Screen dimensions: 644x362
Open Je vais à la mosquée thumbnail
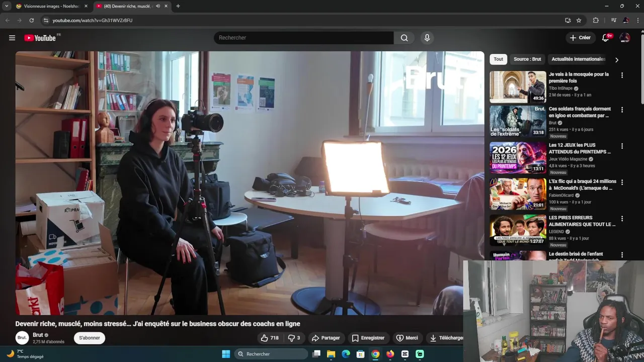518,87
